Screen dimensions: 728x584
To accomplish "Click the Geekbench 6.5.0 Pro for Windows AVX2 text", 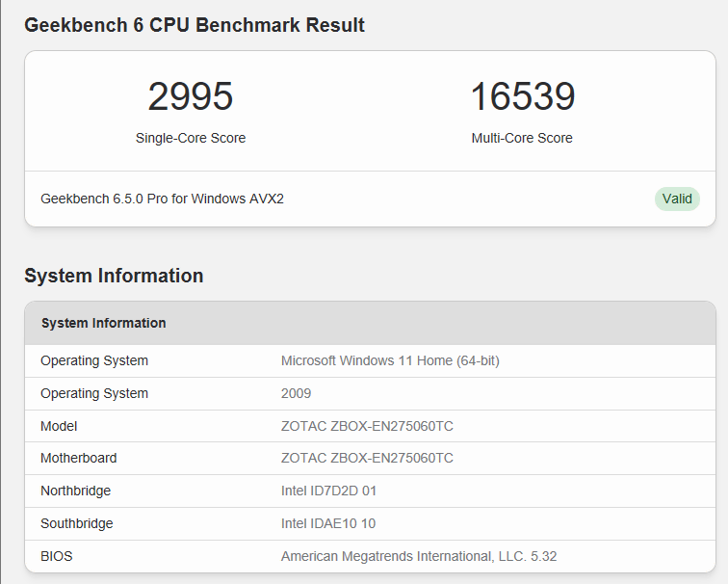I will [x=162, y=199].
